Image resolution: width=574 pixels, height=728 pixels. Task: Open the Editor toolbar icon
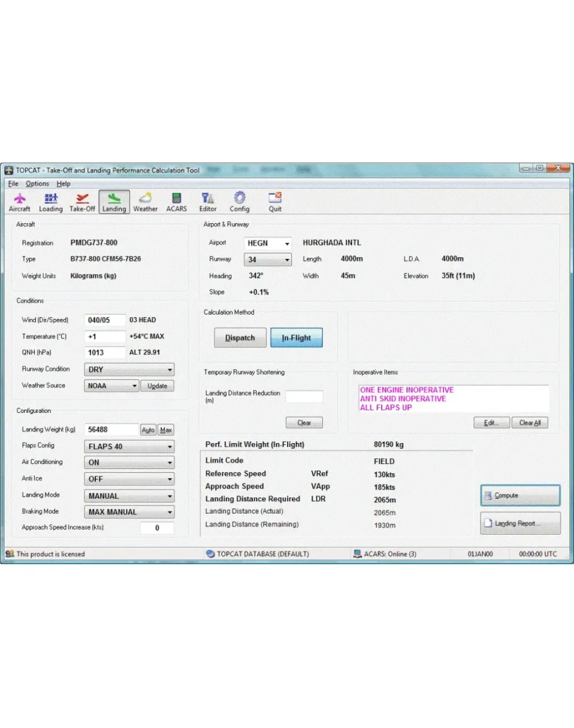pyautogui.click(x=208, y=202)
